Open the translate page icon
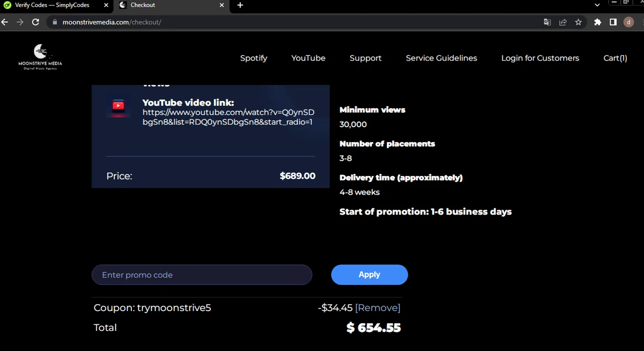This screenshot has width=644, height=351. point(547,22)
